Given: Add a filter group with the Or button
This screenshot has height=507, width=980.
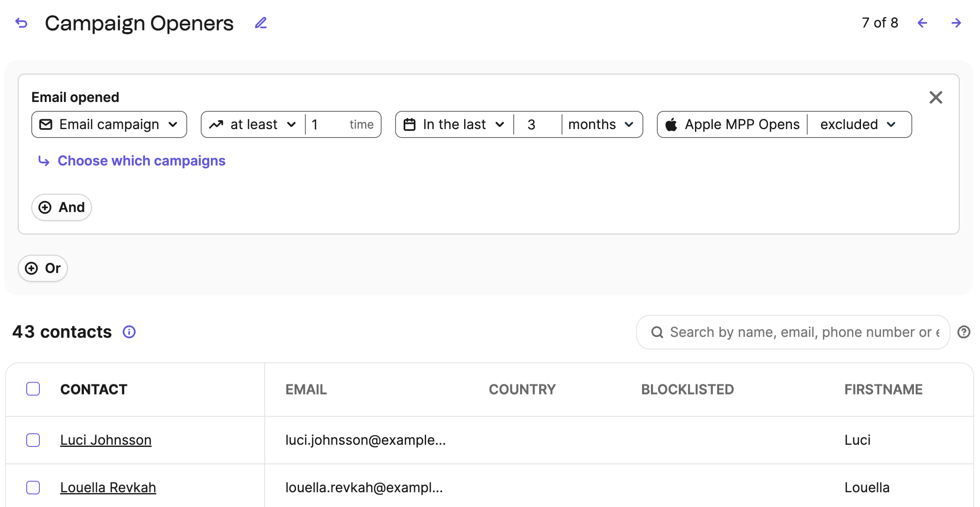Looking at the screenshot, I should pos(42,268).
